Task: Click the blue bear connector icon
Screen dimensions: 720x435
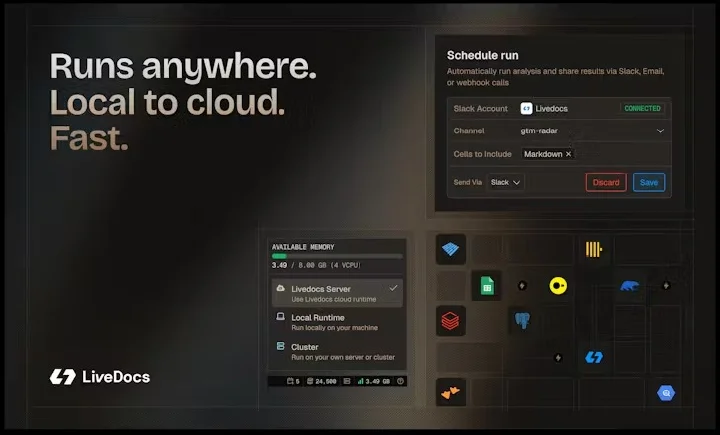Action: pos(629,286)
